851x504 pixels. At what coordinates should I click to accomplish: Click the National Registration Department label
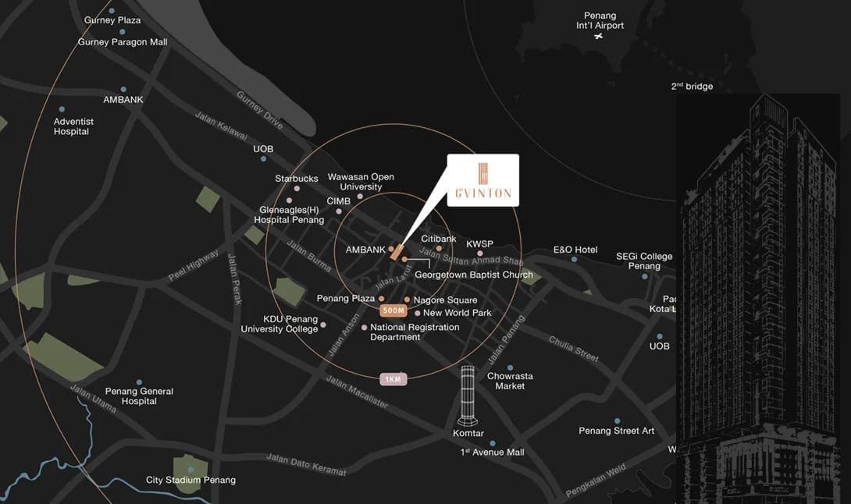click(415, 332)
